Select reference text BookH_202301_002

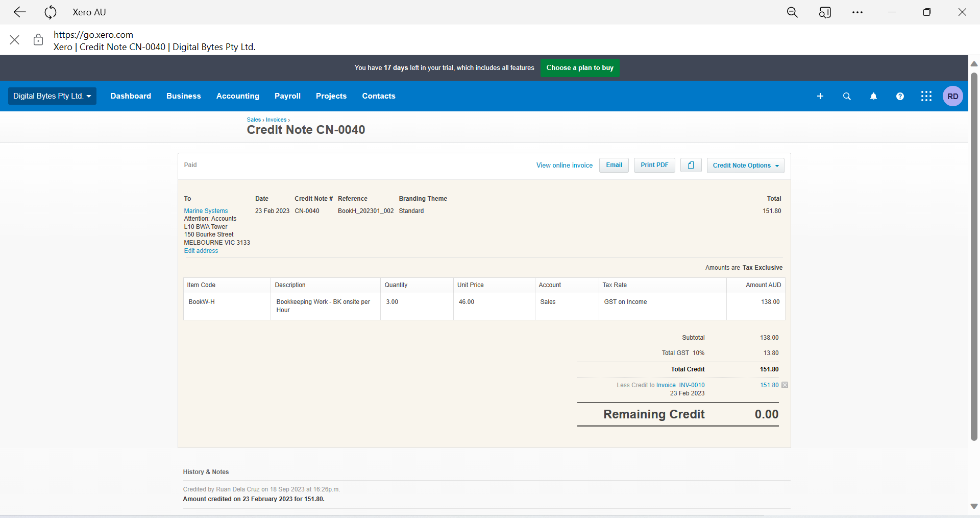pyautogui.click(x=365, y=211)
